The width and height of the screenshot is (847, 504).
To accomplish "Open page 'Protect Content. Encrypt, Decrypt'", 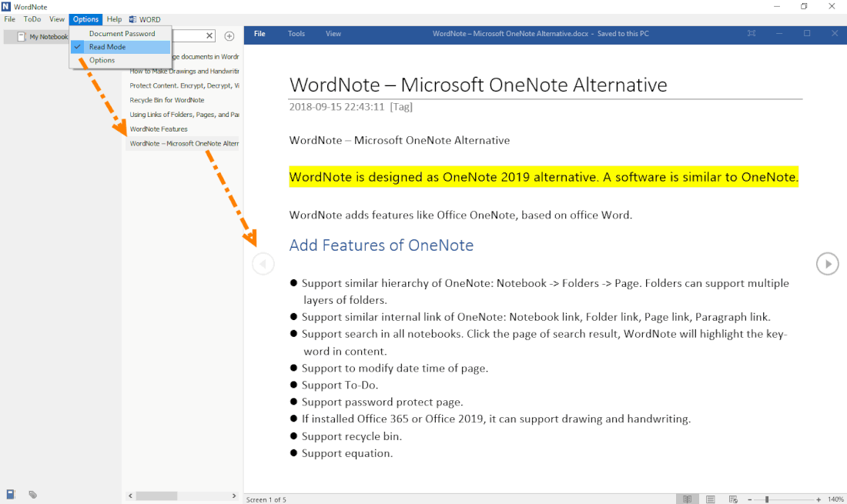I will 184,86.
